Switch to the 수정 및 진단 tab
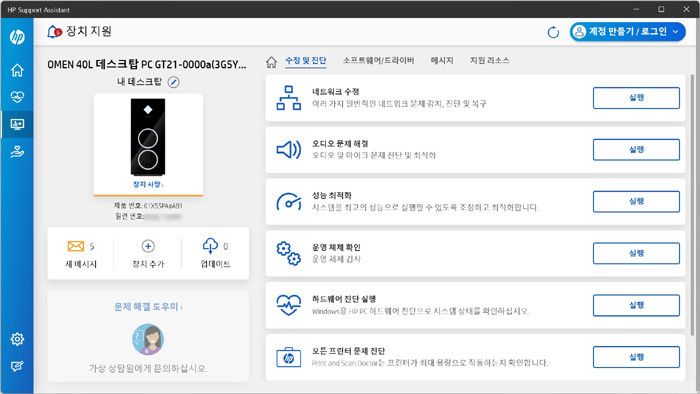This screenshot has width=700, height=394. coord(306,61)
